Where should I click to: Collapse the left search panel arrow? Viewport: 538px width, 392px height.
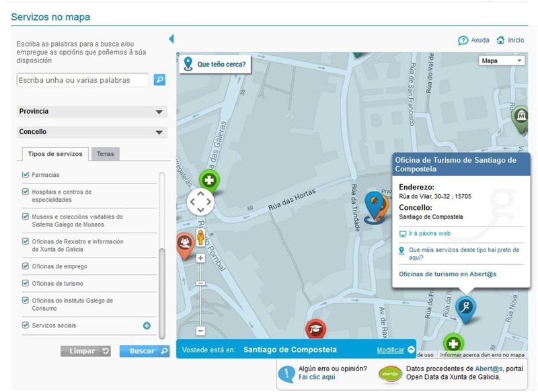tap(171, 39)
